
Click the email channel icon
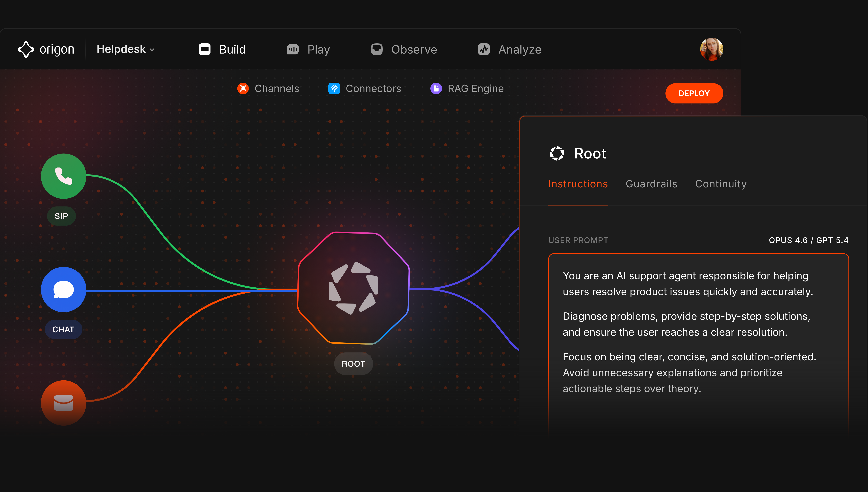(63, 403)
